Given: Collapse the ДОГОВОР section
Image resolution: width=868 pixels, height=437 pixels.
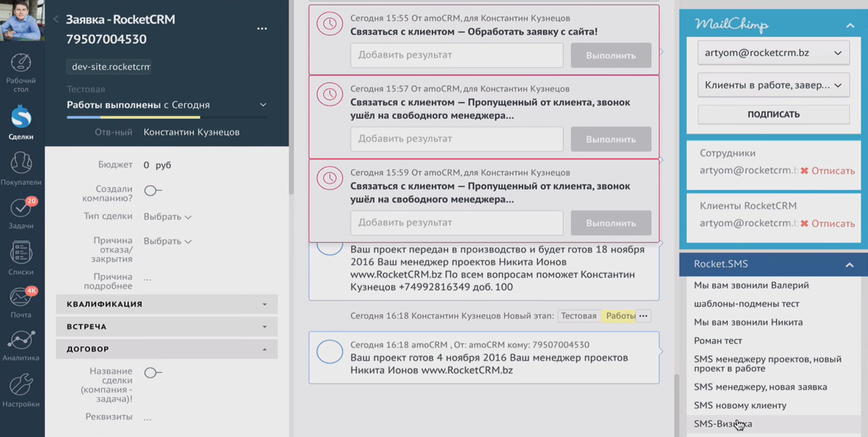Looking at the screenshot, I should pos(167,349).
